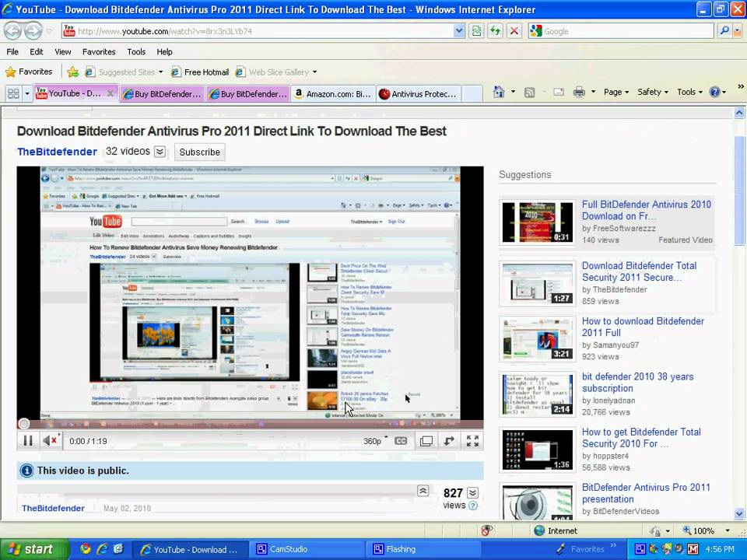Click the Compatibility View icon
Image resolution: width=747 pixels, height=560 pixels.
[476, 31]
